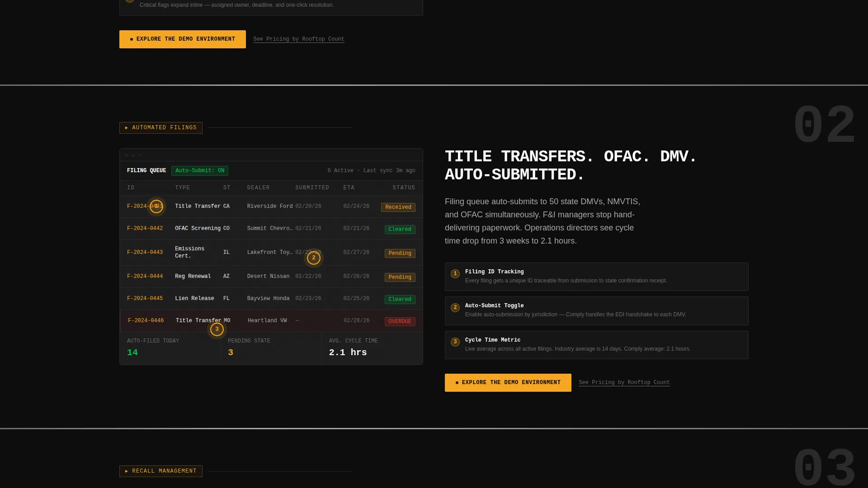Select hotspot marker 2 on the Lakefront Toy row
The height and width of the screenshot is (488, 868).
pyautogui.click(x=314, y=258)
